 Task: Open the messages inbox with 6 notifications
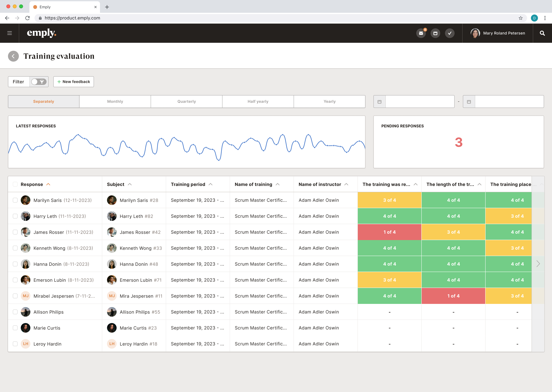click(x=421, y=33)
